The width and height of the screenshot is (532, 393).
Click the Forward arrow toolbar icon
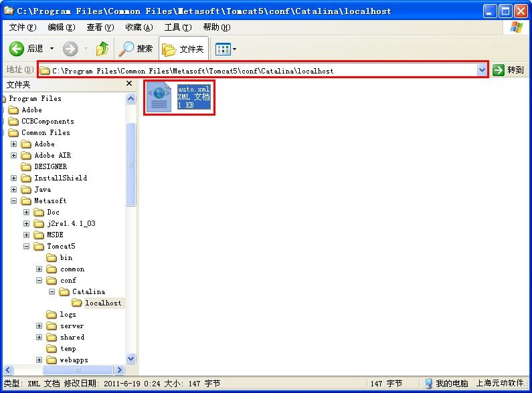(x=70, y=49)
